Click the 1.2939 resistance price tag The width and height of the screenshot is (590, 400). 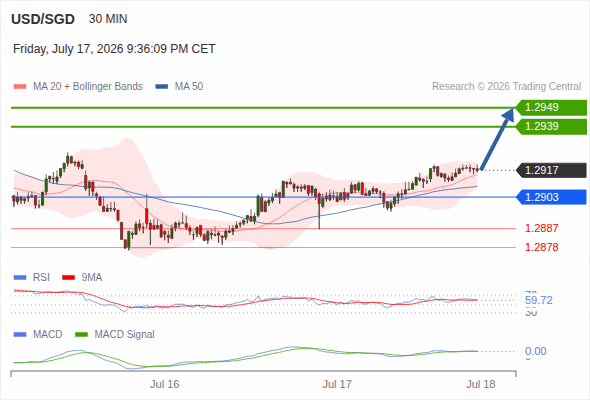coord(551,126)
